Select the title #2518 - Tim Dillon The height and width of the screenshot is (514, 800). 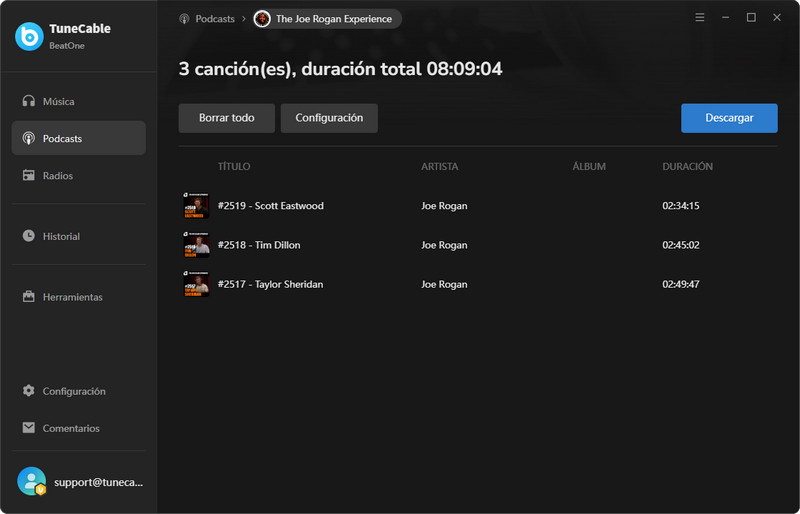(259, 245)
